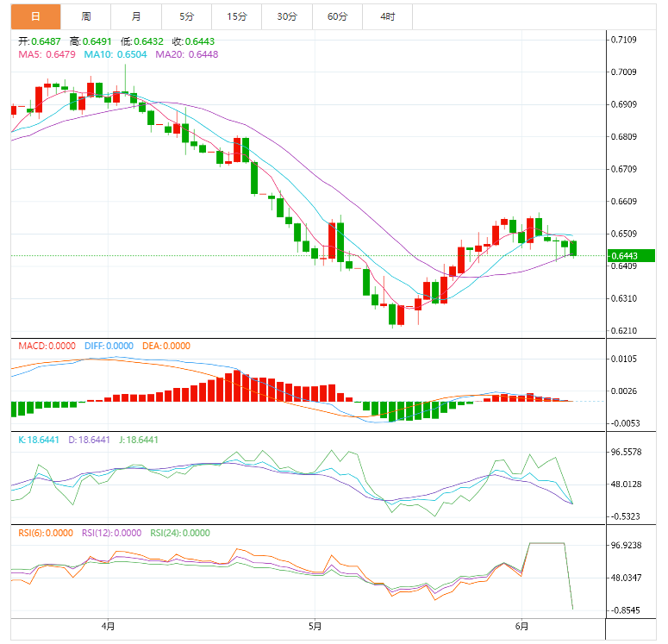
Task: Click the 96.5578 KDJ axis value
Action: coord(626,453)
